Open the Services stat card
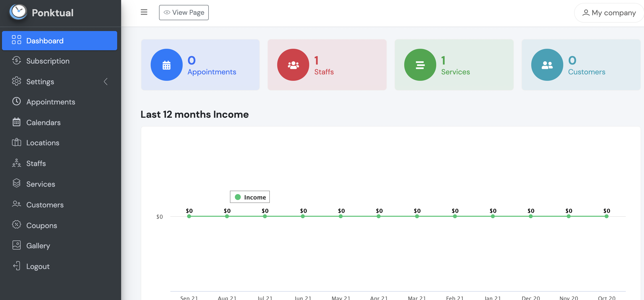The width and height of the screenshot is (644, 300). [454, 65]
